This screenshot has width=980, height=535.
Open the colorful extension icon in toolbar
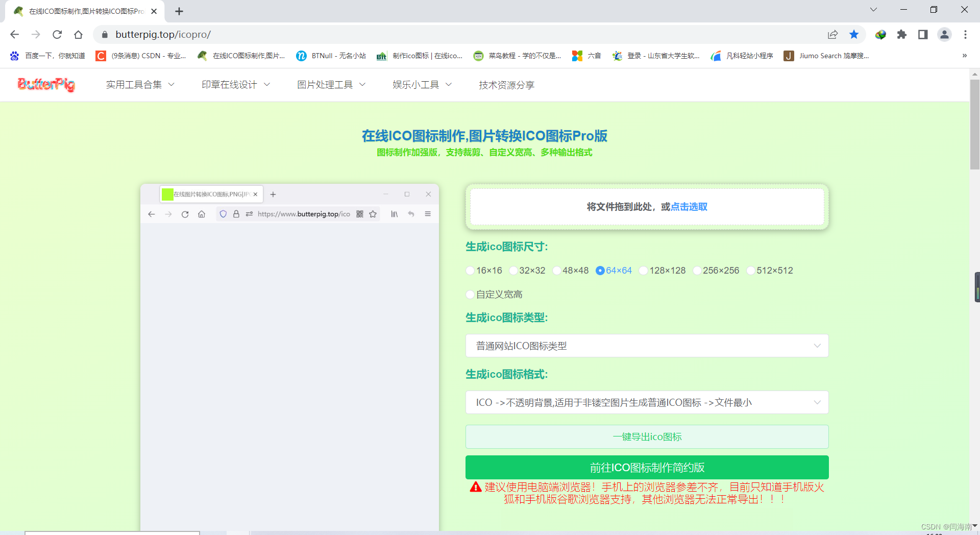(x=880, y=34)
